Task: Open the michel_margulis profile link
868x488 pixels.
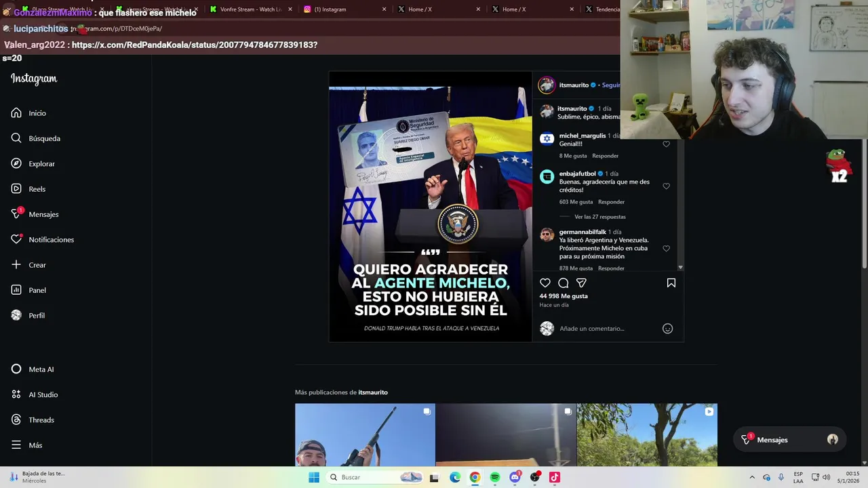Action: (583, 136)
